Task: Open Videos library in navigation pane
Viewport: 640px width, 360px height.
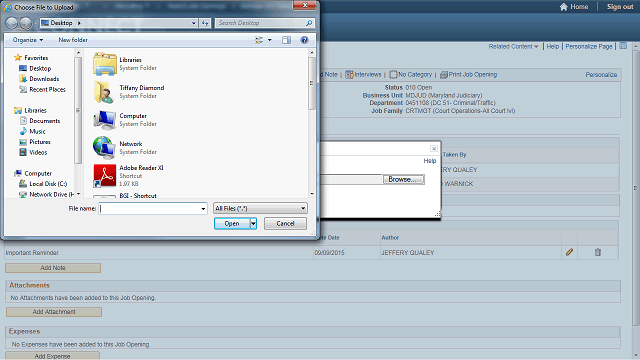Action: pyautogui.click(x=38, y=152)
